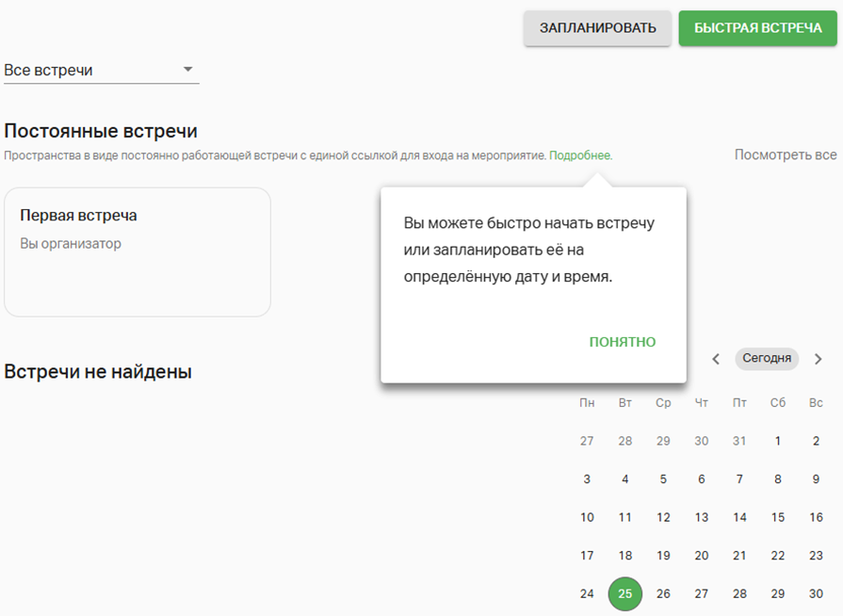The image size is (843, 616).
Task: Click greyed-out date 27 of previous month
Action: (587, 441)
